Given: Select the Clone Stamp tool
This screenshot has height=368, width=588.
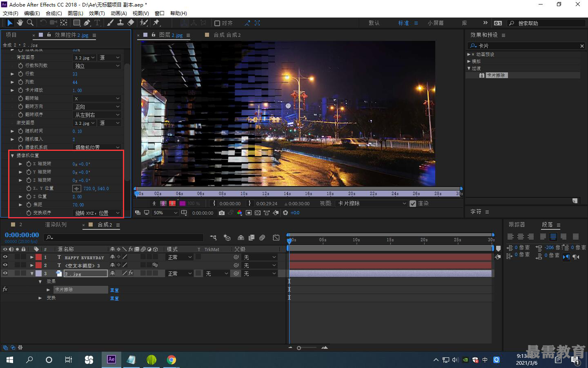Looking at the screenshot, I should 120,23.
